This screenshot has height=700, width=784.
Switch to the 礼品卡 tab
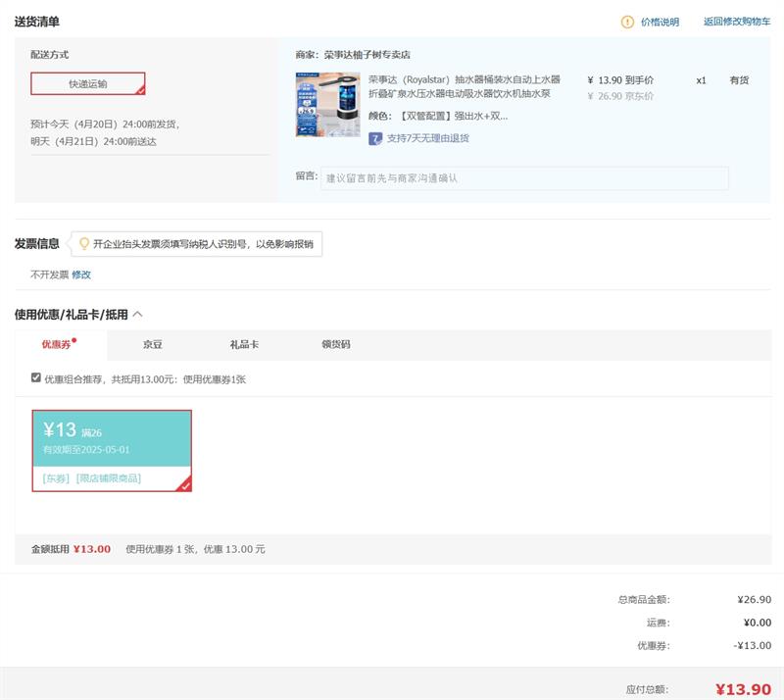pos(244,345)
